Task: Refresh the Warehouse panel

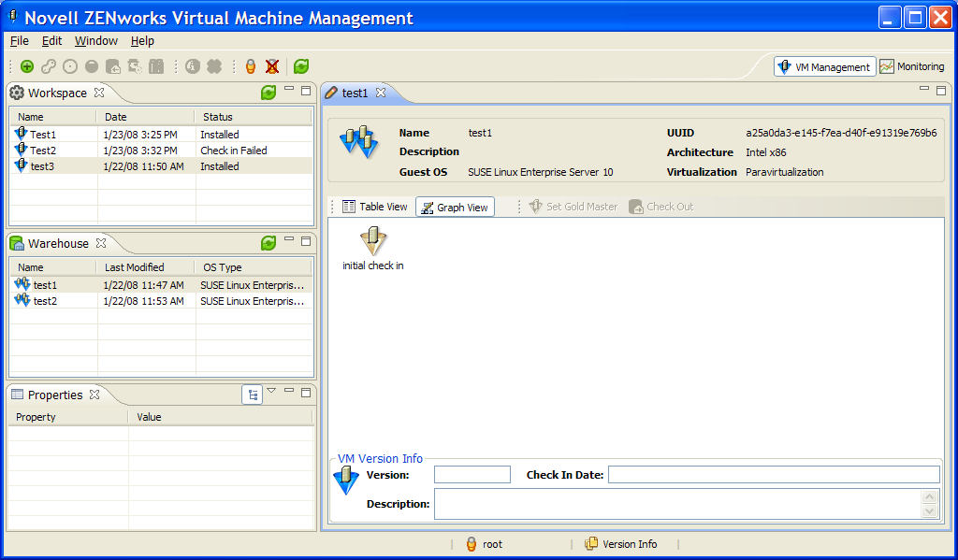Action: (x=269, y=243)
